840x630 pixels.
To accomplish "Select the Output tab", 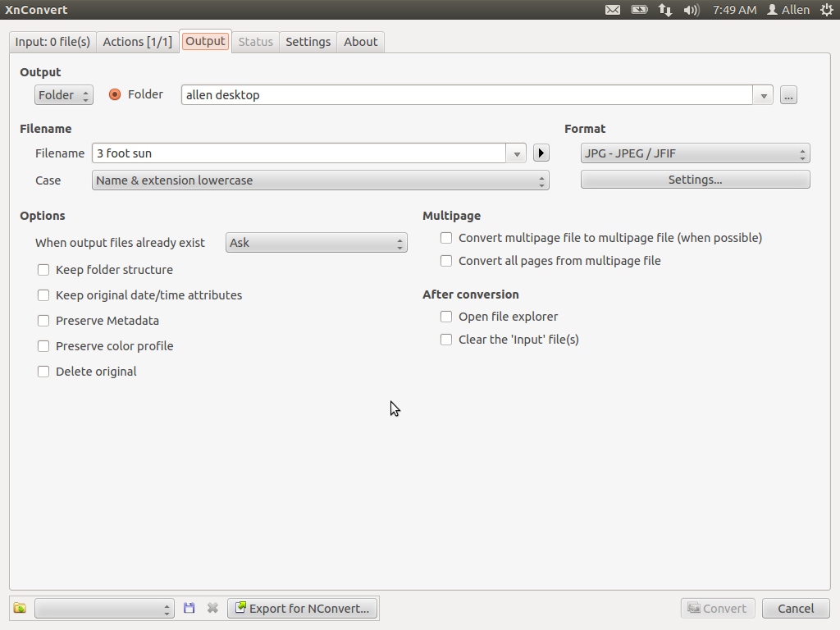I will (206, 41).
